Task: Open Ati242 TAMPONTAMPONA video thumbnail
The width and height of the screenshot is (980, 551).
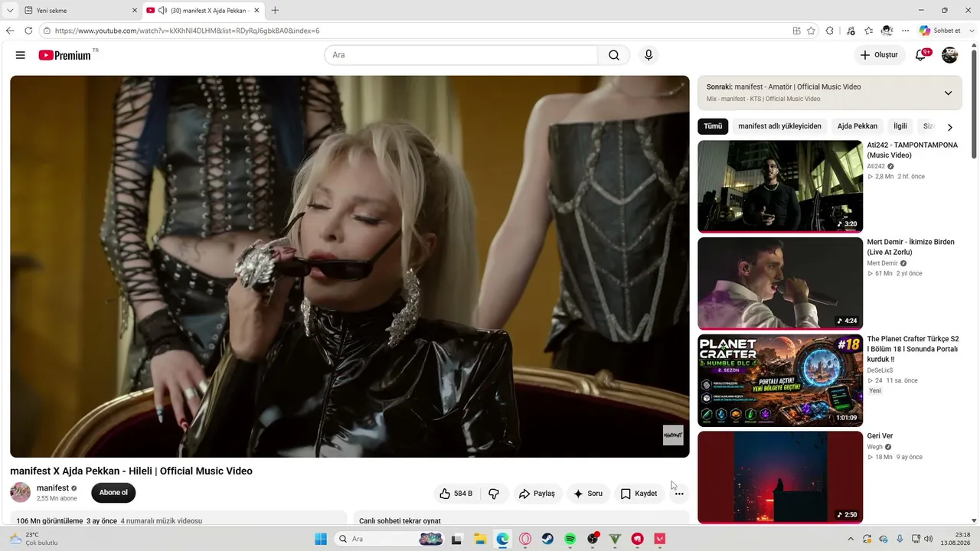Action: tap(780, 186)
